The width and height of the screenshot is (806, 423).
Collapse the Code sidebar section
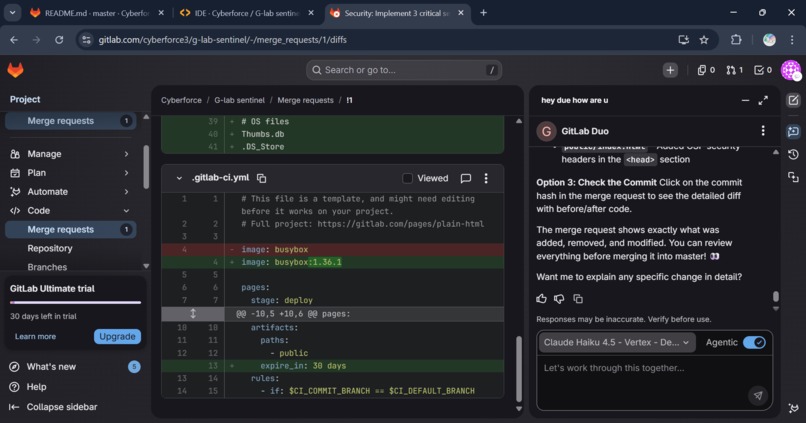[70, 211]
